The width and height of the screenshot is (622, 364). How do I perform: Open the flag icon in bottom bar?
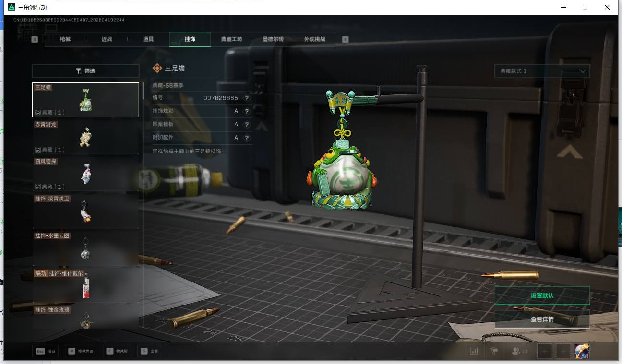tap(494, 351)
